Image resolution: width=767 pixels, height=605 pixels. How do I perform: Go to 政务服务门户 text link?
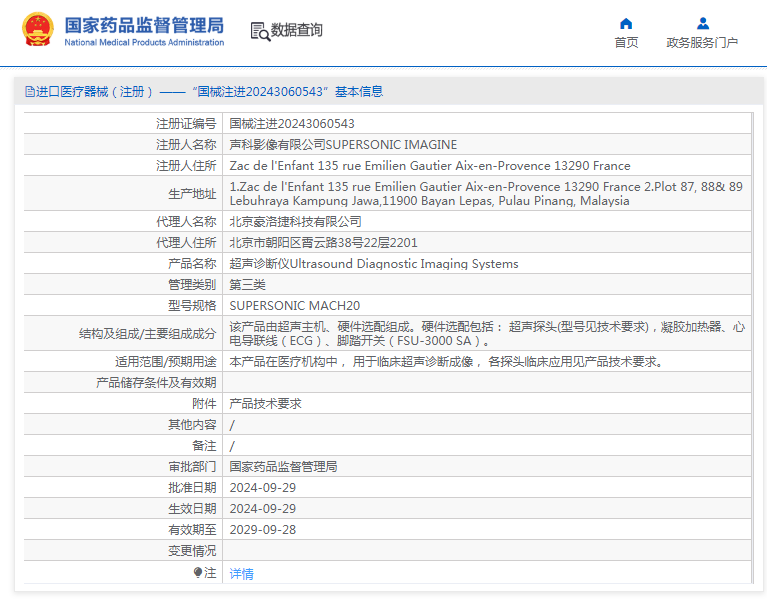(x=702, y=43)
